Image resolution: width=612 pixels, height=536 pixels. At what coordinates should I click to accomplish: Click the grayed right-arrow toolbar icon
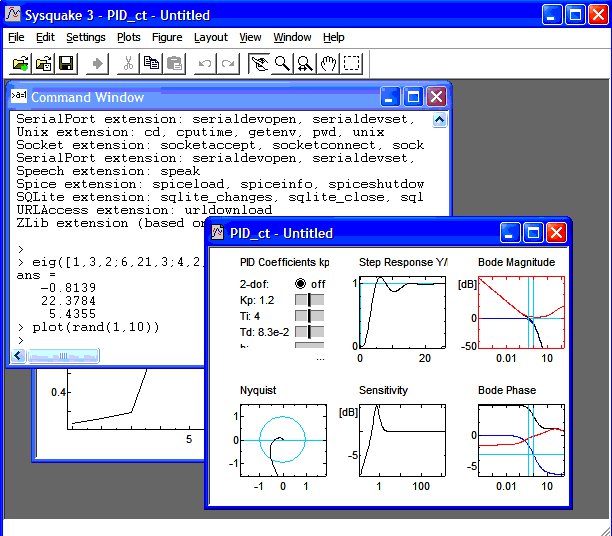[97, 64]
